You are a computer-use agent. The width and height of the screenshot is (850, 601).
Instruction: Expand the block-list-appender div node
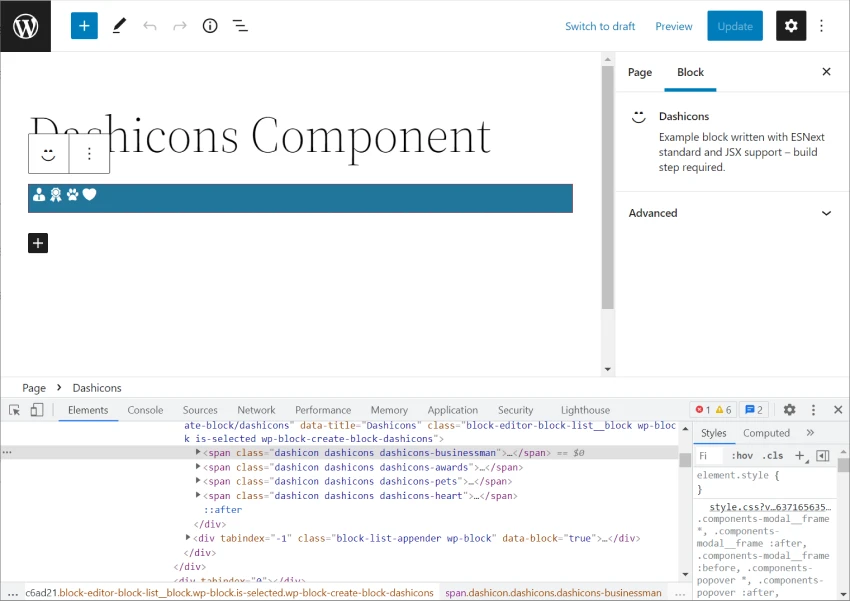[x=188, y=538]
